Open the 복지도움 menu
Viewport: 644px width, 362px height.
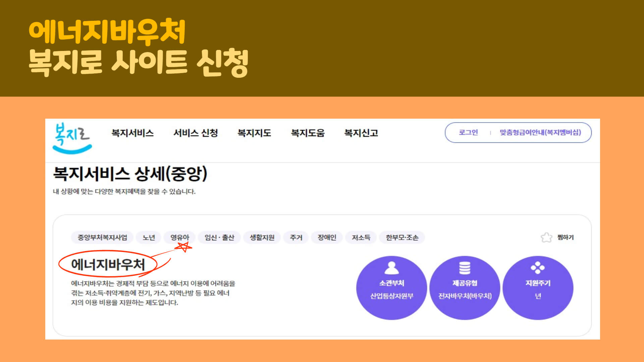[x=308, y=133]
